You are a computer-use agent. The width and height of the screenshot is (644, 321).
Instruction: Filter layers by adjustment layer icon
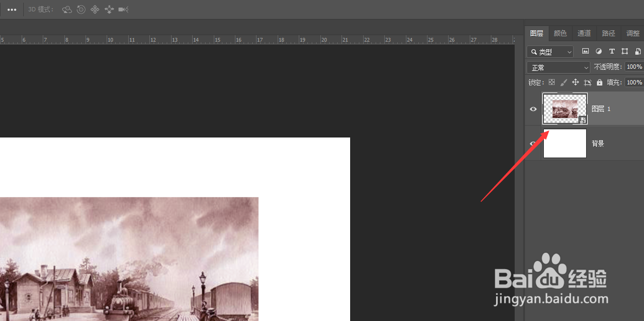(599, 51)
